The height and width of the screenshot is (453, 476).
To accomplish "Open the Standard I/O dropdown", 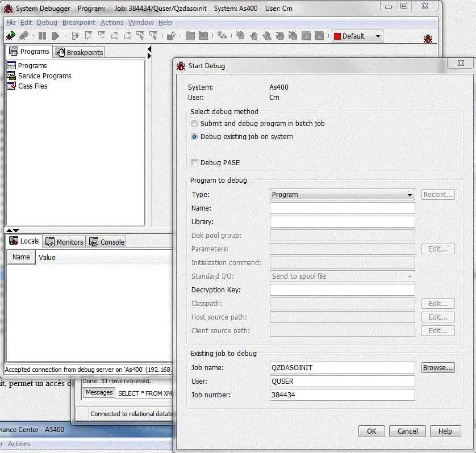I will click(411, 276).
